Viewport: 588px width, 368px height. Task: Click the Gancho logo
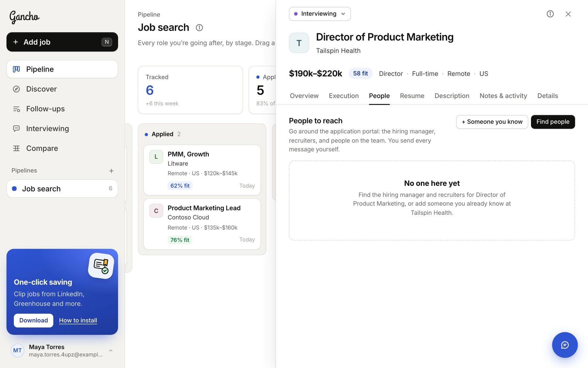pyautogui.click(x=24, y=17)
